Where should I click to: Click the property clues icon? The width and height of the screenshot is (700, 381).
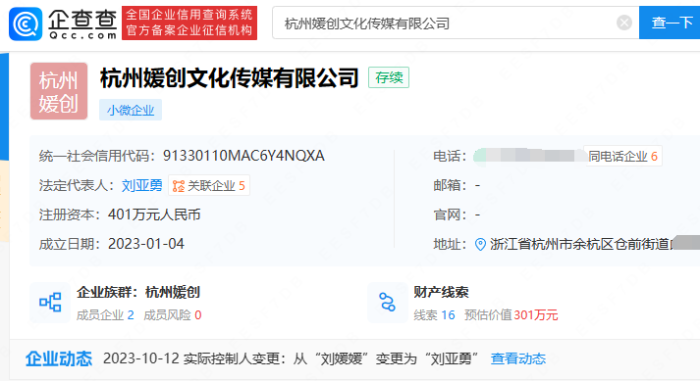click(387, 302)
